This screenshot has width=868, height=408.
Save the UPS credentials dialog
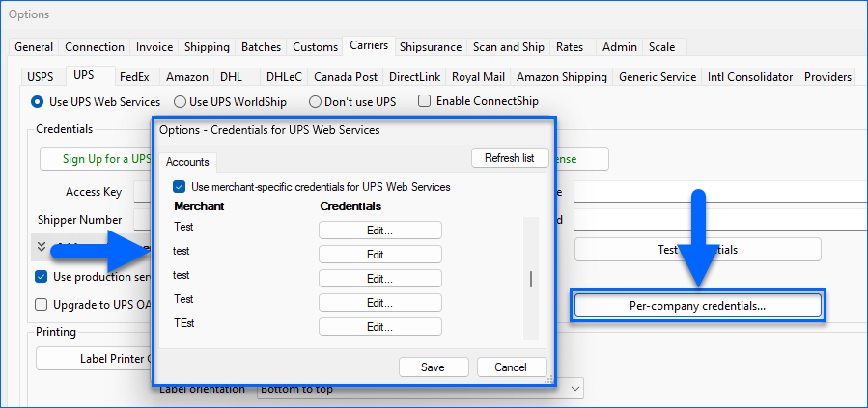coord(433,367)
